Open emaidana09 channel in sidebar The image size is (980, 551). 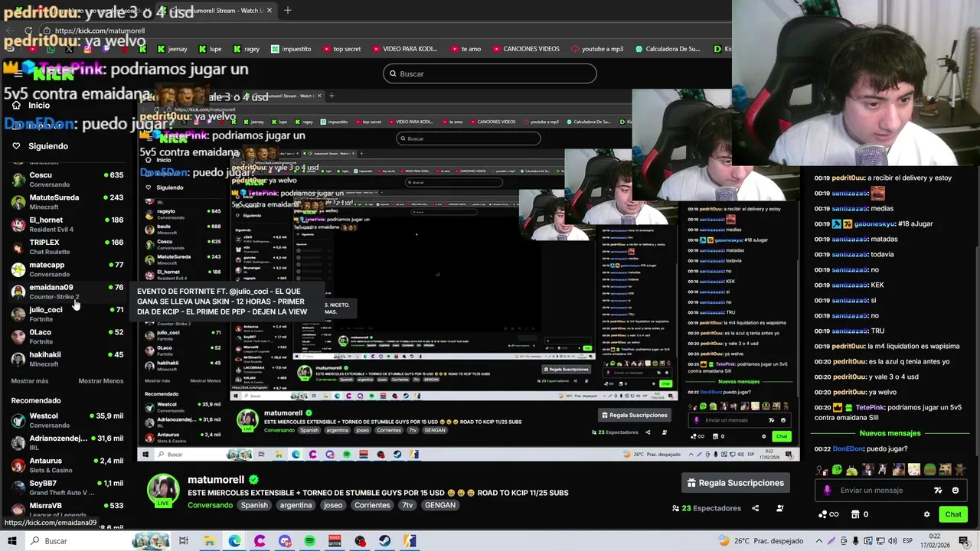[x=67, y=292]
